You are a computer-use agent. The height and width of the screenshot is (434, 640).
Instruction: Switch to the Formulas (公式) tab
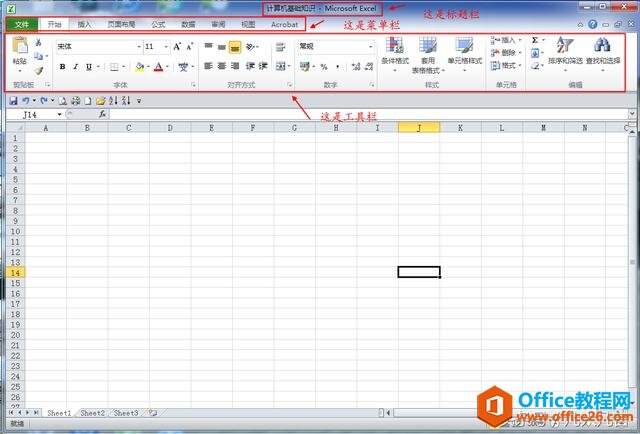(158, 24)
